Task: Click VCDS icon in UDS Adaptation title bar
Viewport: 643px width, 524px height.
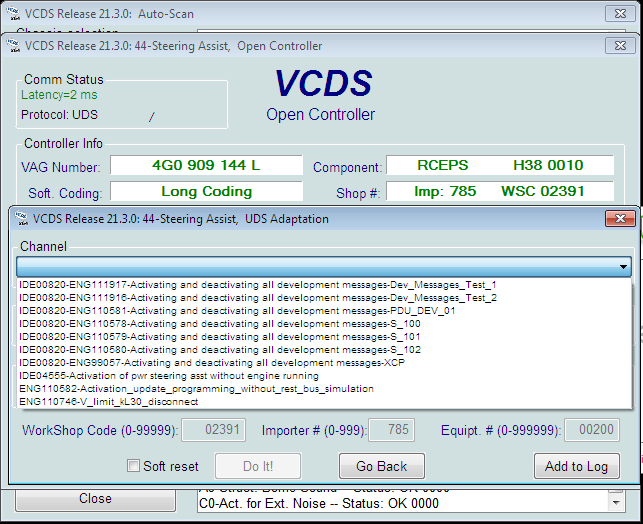Action: tap(21, 219)
